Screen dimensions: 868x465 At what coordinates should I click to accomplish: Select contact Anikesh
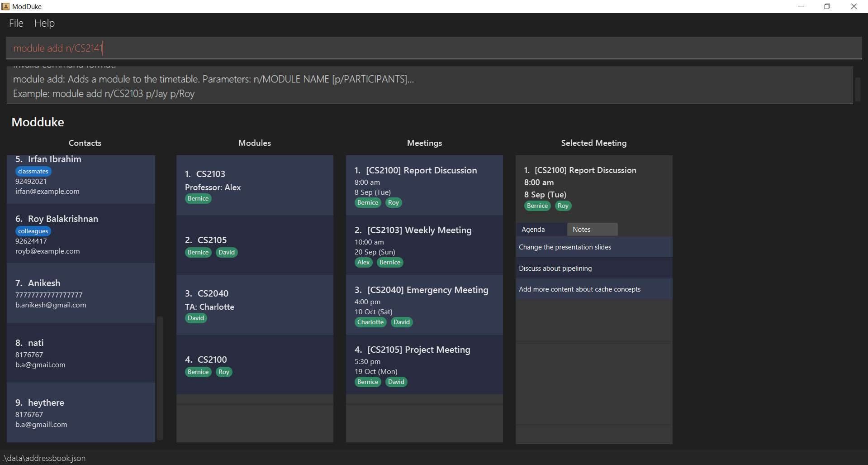coord(81,293)
